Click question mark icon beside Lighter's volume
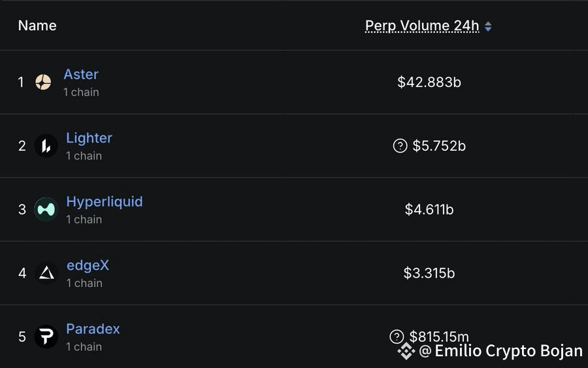This screenshot has width=588, height=368. click(x=400, y=146)
